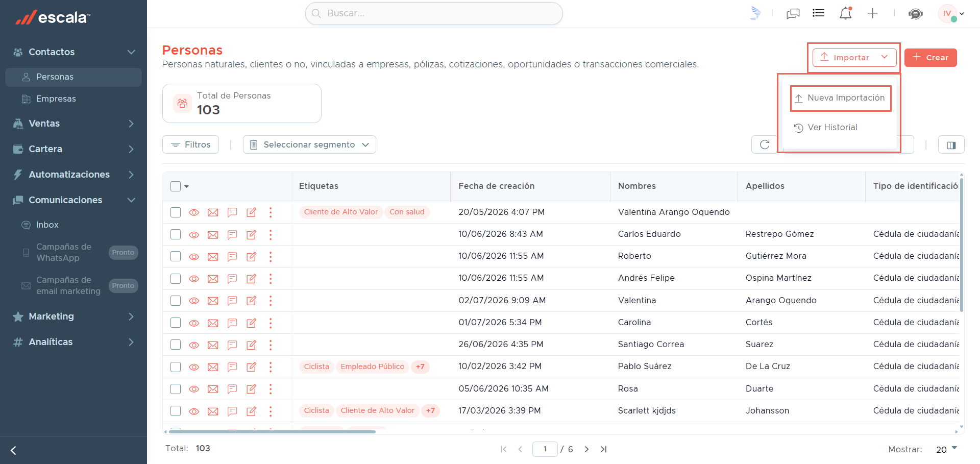
Task: Open comment icon for Pablo Suárez row
Action: pos(232,367)
